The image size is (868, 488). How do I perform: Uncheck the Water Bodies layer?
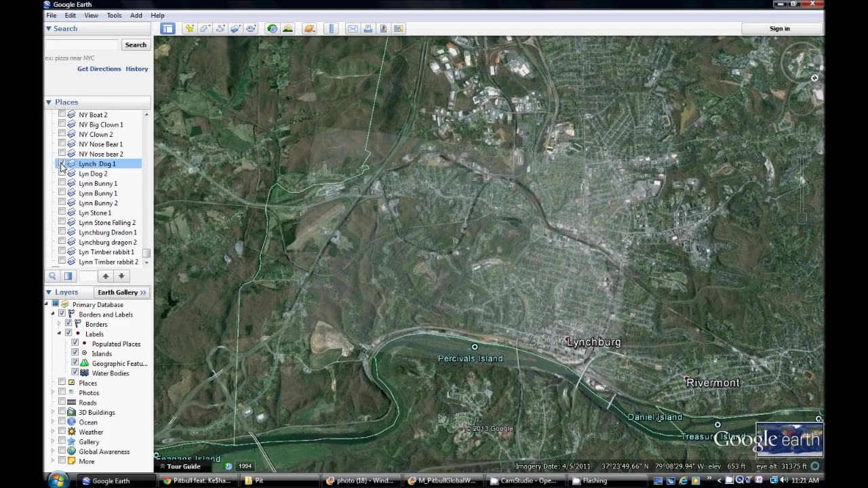[75, 373]
